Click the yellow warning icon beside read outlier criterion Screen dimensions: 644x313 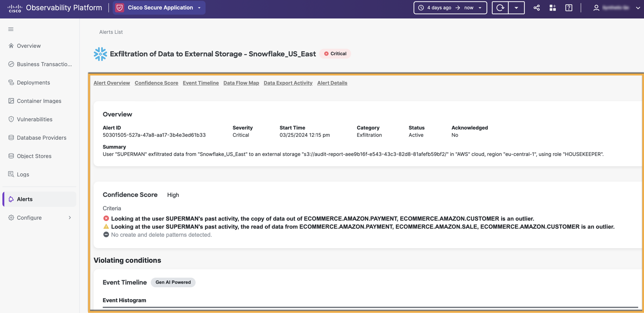pyautogui.click(x=106, y=226)
